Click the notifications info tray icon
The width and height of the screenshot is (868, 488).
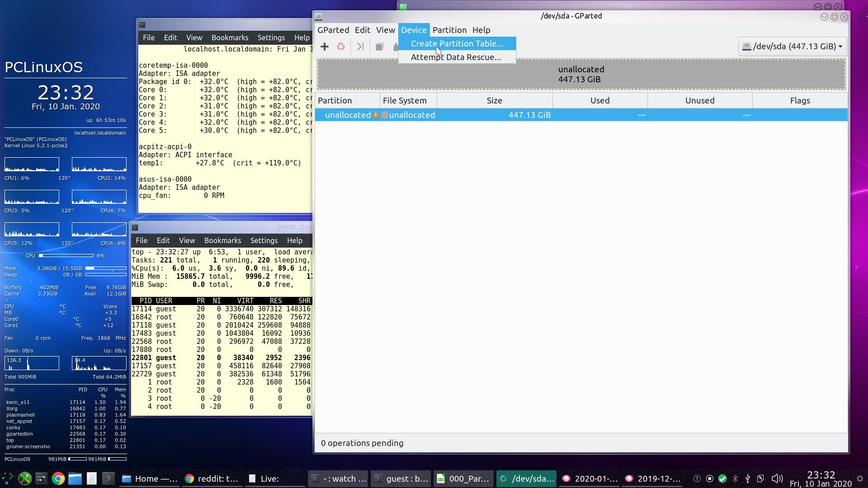pos(697,479)
